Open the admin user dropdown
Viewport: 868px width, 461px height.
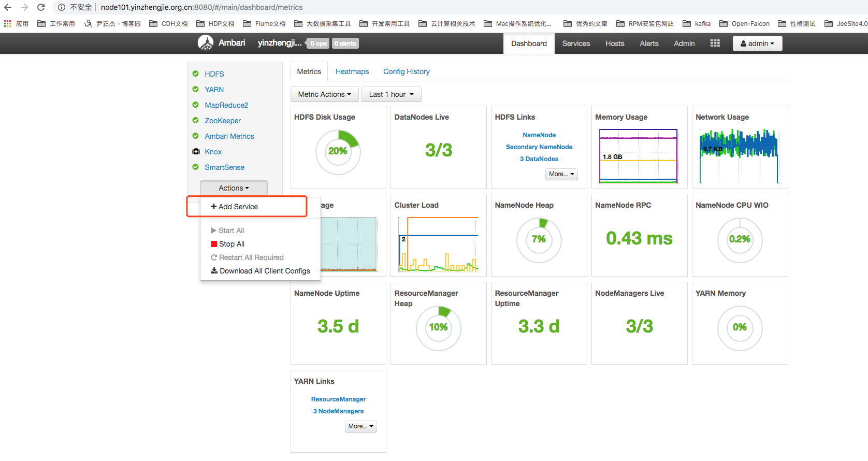757,44
